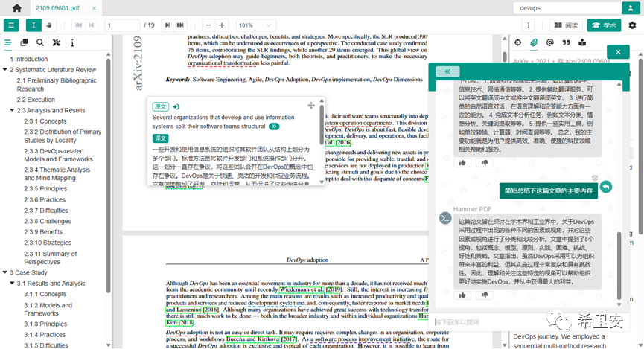This screenshot has width=644, height=349.
Task: Go to 3.1.2 Models and Frameworks
Action: [48, 309]
